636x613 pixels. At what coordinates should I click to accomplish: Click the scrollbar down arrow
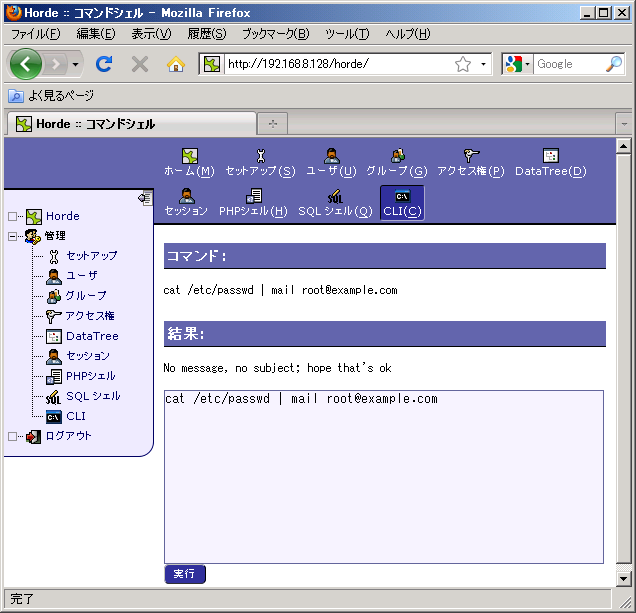click(623, 579)
